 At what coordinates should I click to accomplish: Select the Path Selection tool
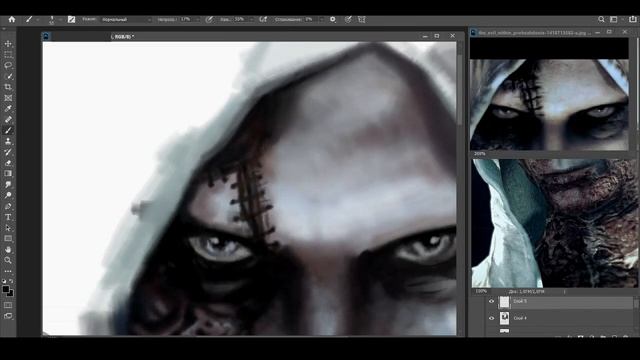click(x=8, y=228)
